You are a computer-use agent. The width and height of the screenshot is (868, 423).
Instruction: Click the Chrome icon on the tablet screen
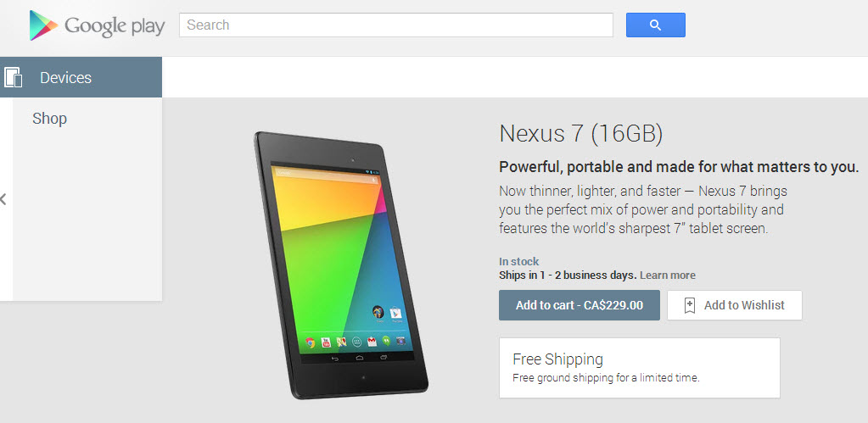tap(311, 342)
